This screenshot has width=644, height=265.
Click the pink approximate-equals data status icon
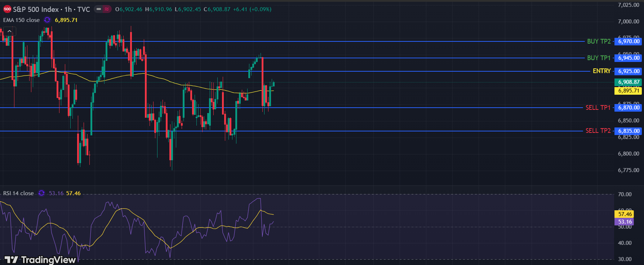[107, 9]
